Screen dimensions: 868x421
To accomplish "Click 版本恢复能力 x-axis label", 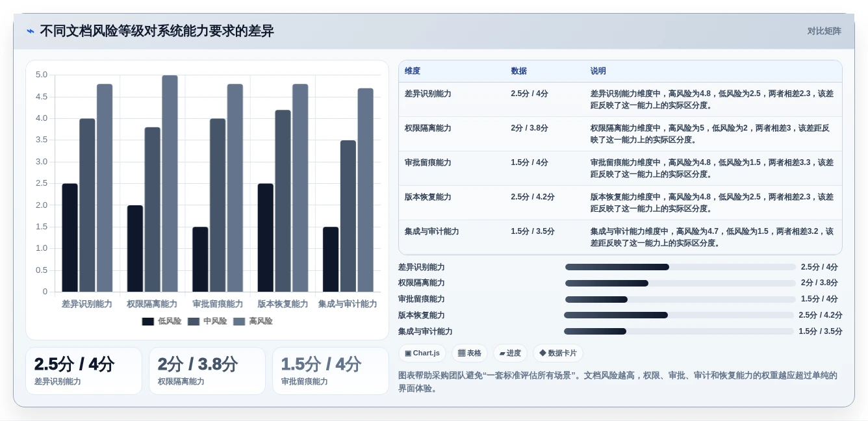I will click(x=283, y=304).
